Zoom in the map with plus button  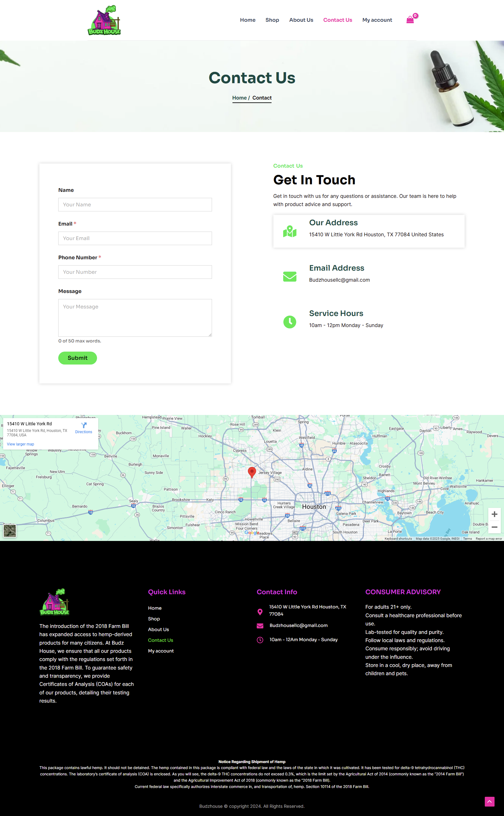click(x=494, y=514)
